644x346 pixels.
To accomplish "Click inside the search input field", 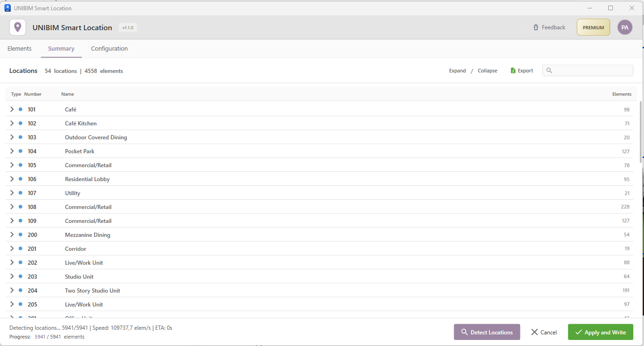I will point(590,70).
